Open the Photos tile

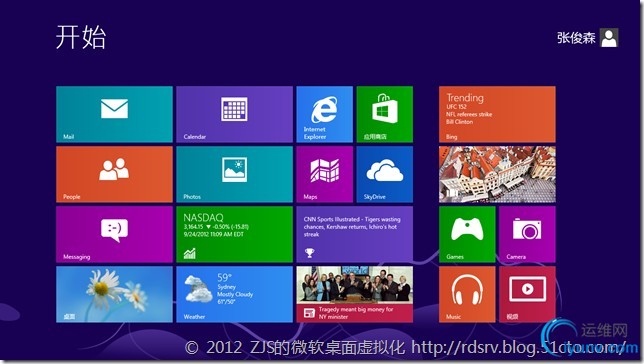[235, 174]
